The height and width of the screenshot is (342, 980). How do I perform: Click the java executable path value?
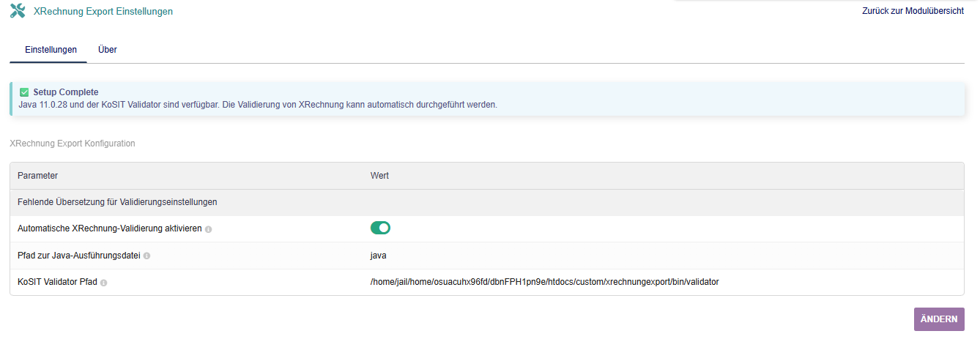pyautogui.click(x=378, y=256)
